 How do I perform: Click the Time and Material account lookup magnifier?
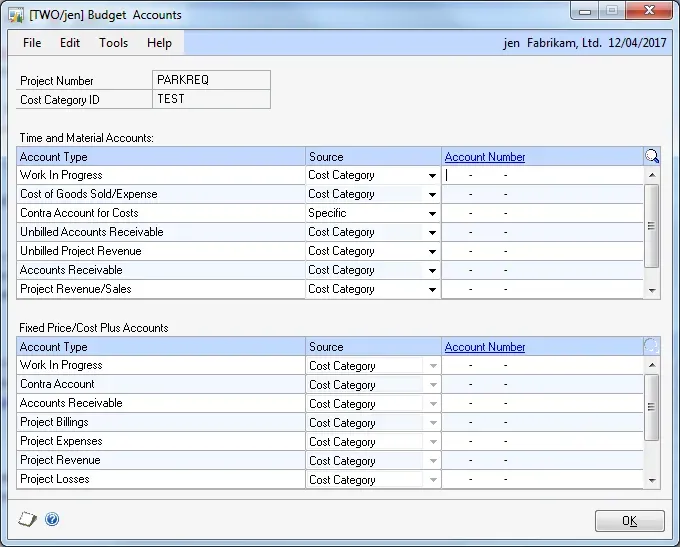tap(652, 156)
